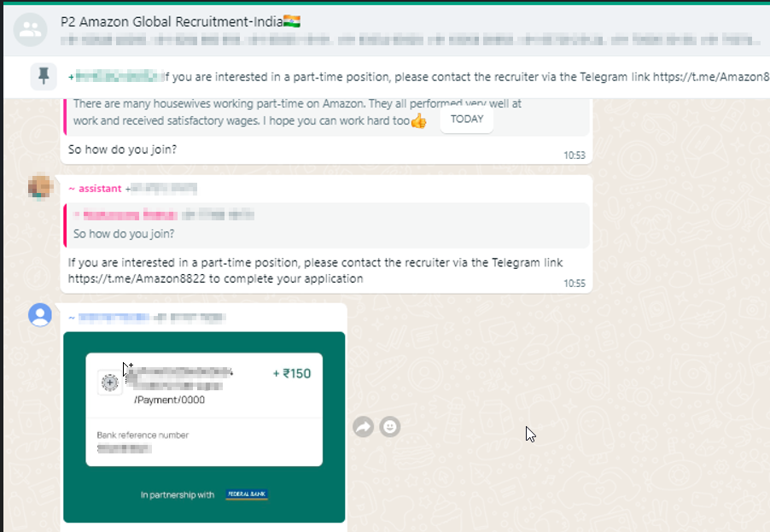This screenshot has width=770, height=532.
Task: Forward the payment screenshot using the arrow icon
Action: (x=364, y=427)
